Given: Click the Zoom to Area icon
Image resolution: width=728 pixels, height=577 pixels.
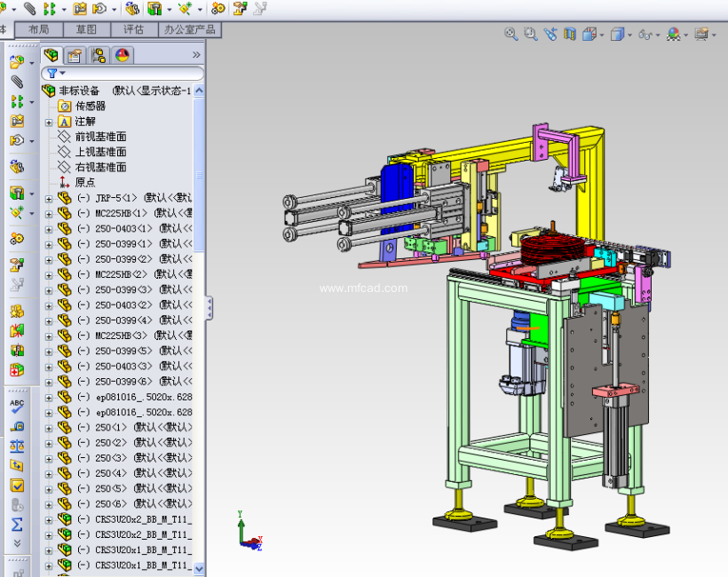Looking at the screenshot, I should tap(530, 35).
